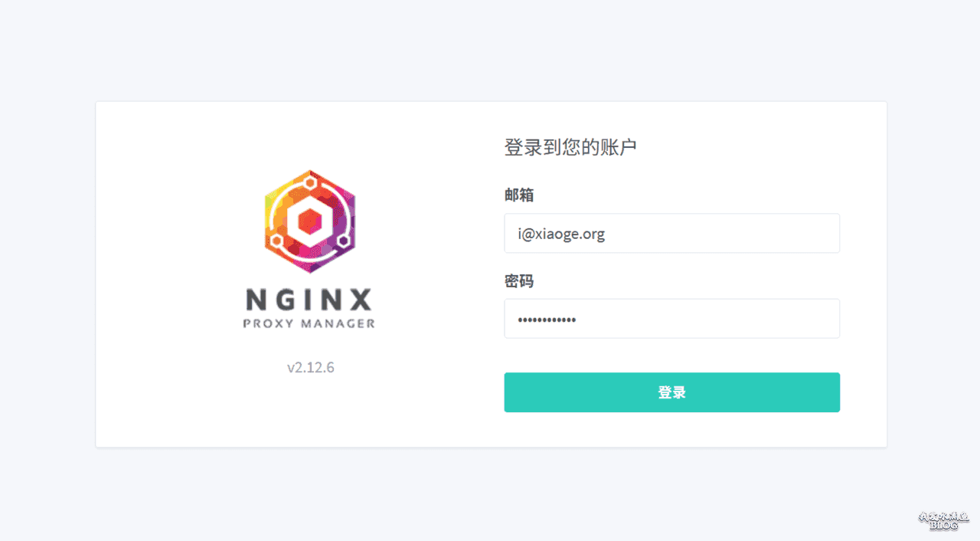Click the i@xiaoge.org text in email field
The image size is (980, 541).
(x=561, y=234)
